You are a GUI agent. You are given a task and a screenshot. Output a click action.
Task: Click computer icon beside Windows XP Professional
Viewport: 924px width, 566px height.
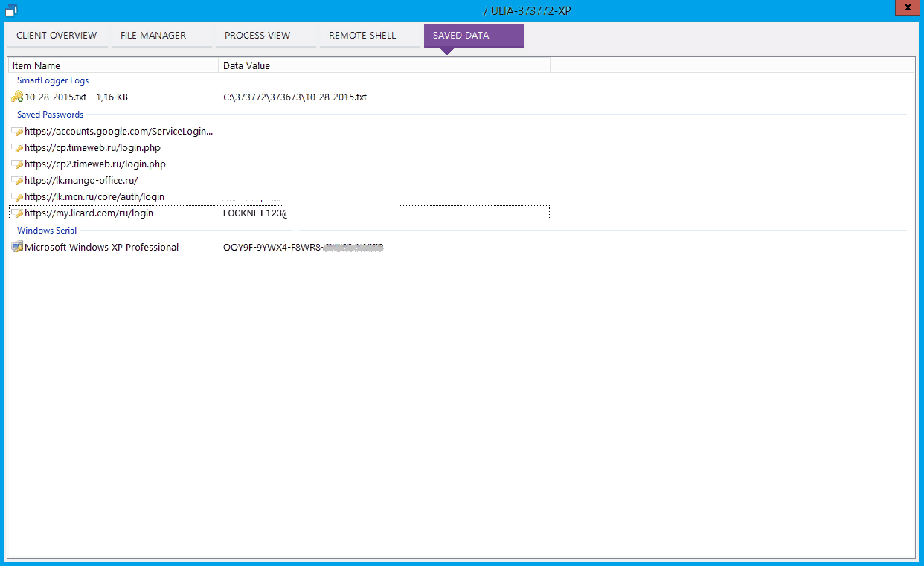17,247
